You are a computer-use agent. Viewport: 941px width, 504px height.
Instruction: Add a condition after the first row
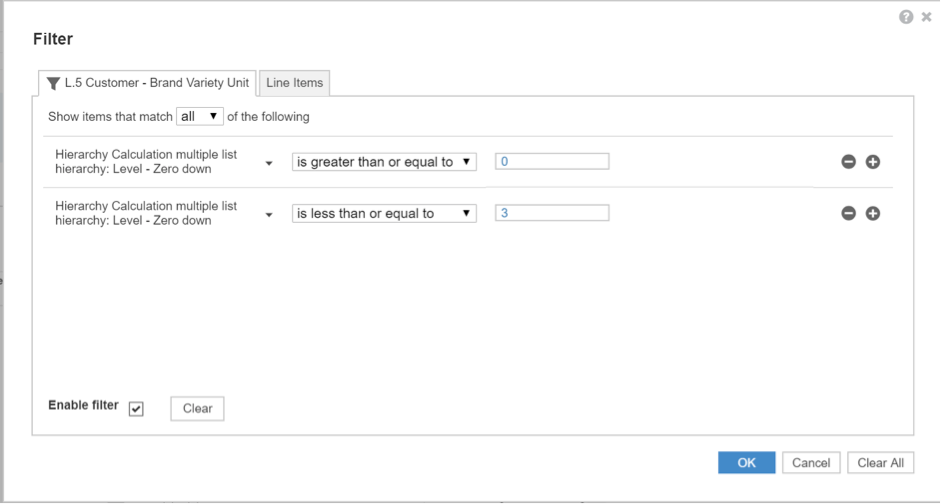coord(873,162)
